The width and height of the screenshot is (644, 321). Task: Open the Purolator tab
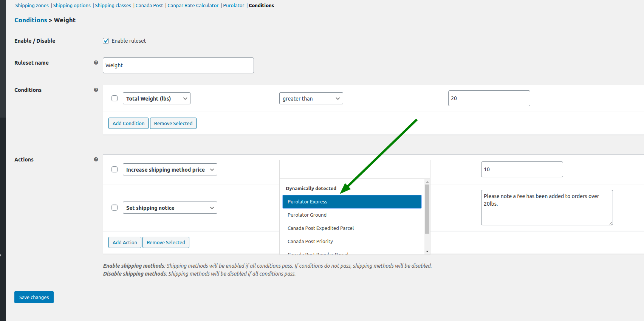tap(234, 6)
